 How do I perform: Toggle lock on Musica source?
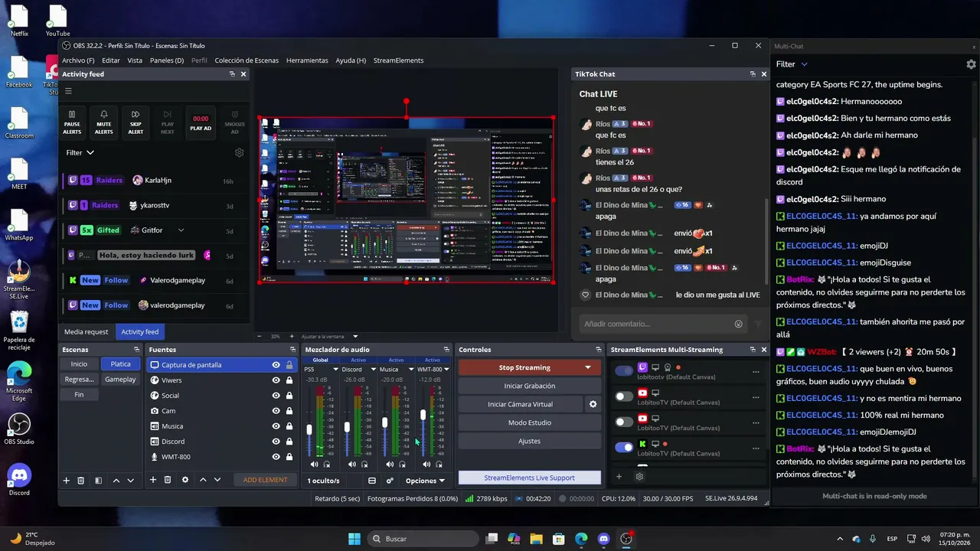pos(289,426)
